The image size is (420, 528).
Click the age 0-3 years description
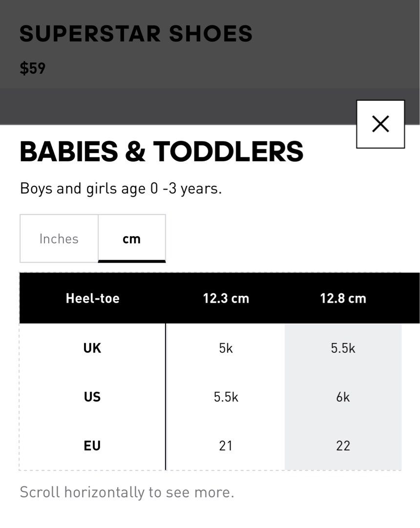pos(121,189)
